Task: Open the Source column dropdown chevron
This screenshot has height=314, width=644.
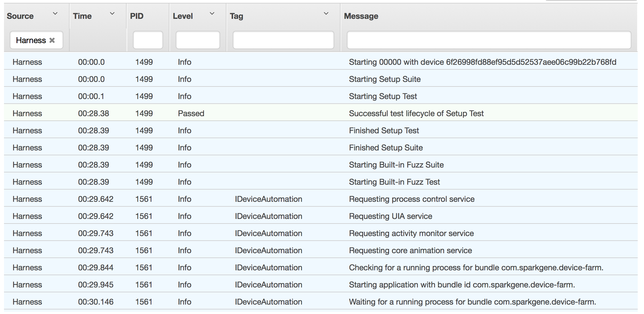Action: tap(55, 14)
